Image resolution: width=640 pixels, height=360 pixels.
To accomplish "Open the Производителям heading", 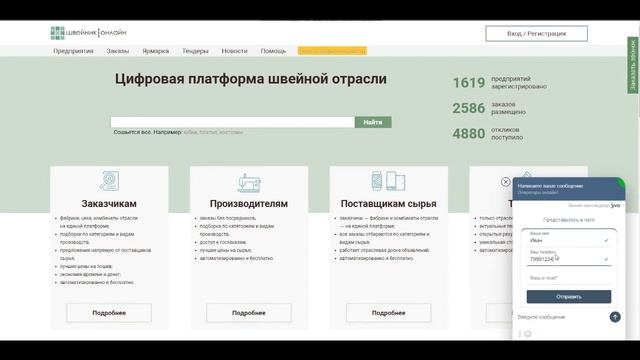I will point(249,203).
